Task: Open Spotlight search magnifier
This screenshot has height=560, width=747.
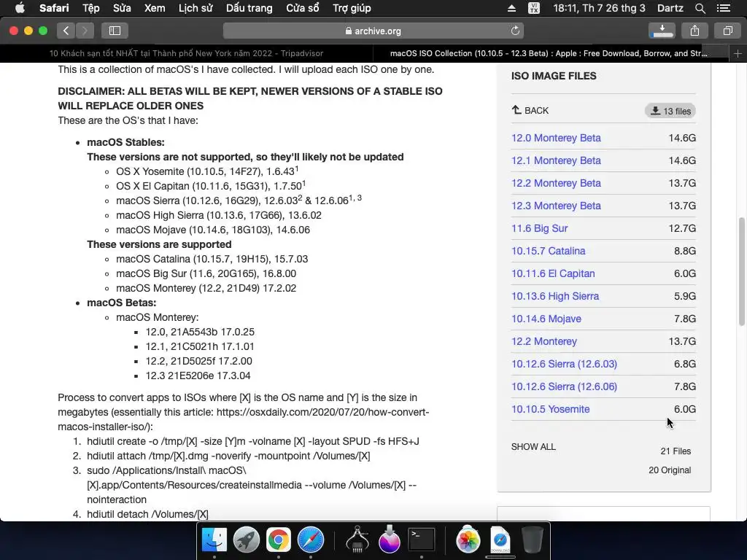Action: point(700,8)
